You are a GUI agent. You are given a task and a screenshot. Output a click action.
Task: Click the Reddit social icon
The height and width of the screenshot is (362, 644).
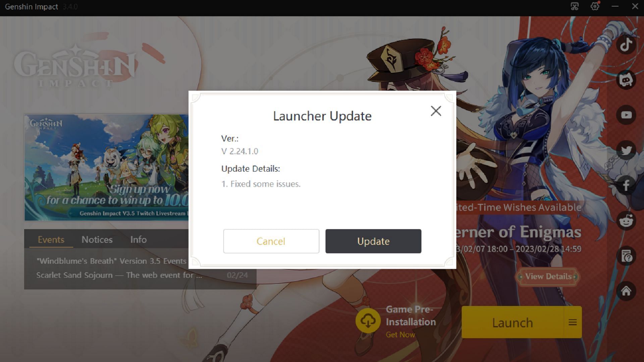tap(627, 221)
